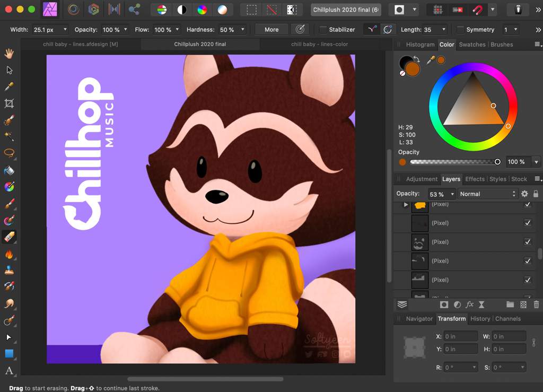
Task: Click the Deselect icon in the toolbar
Action: pyautogui.click(x=271, y=10)
